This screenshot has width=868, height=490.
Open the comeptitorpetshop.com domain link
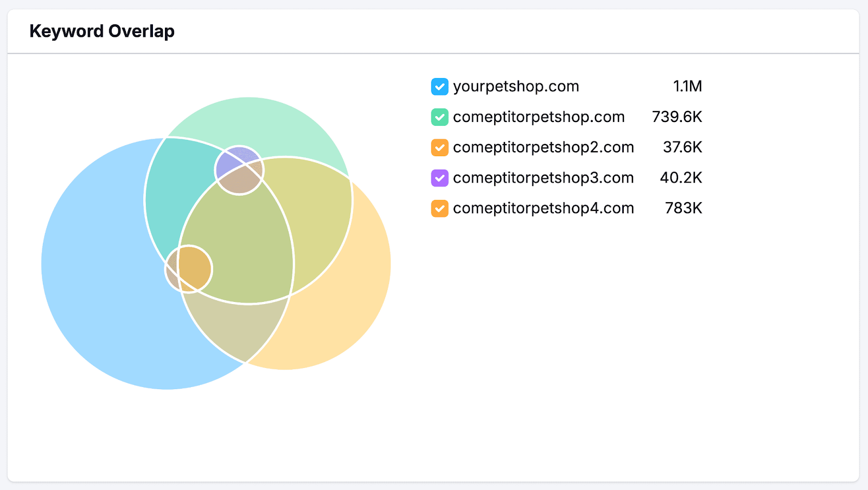coord(539,117)
